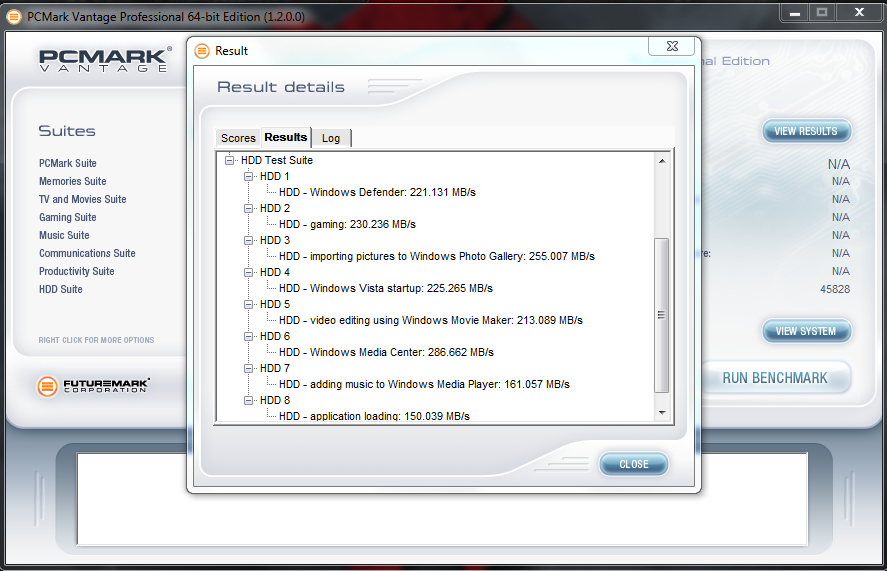
Task: Switch to the Scores tab
Action: [238, 138]
